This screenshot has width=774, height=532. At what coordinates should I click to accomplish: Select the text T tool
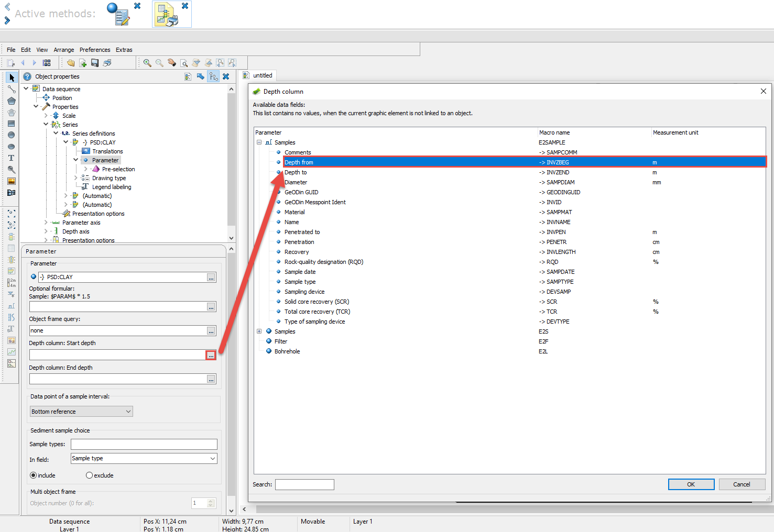(12, 158)
